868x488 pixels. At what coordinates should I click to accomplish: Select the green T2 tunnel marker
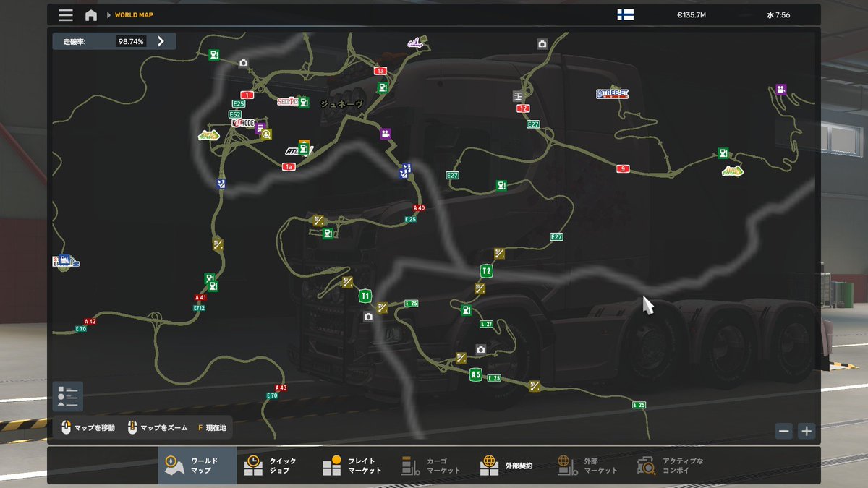487,271
